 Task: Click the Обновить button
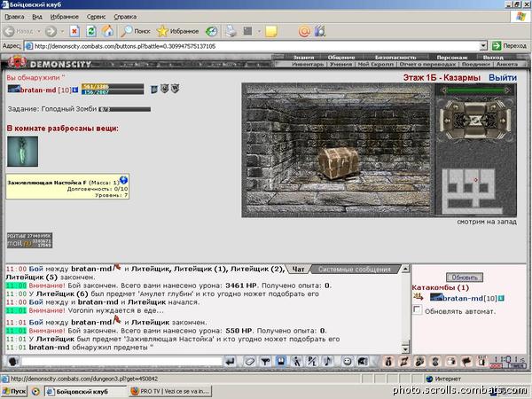click(x=465, y=278)
